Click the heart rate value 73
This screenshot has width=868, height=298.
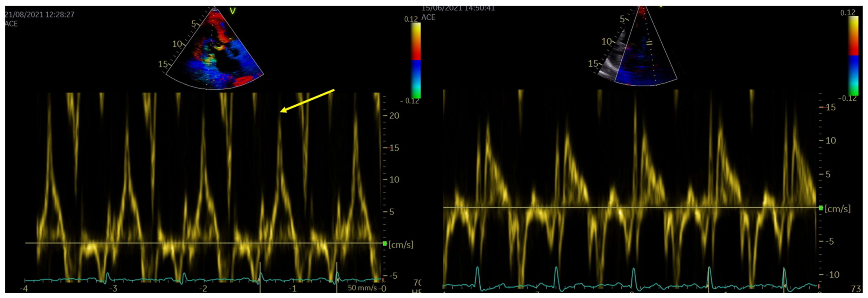tap(856, 289)
